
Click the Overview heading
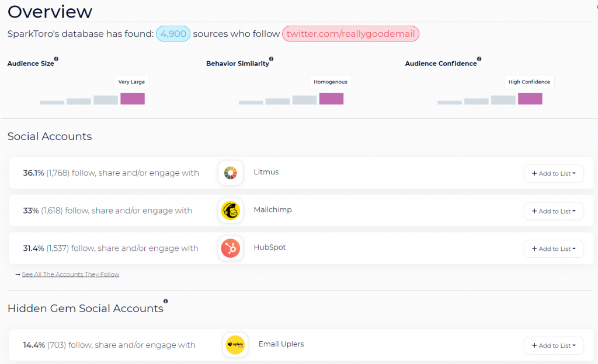tap(50, 12)
